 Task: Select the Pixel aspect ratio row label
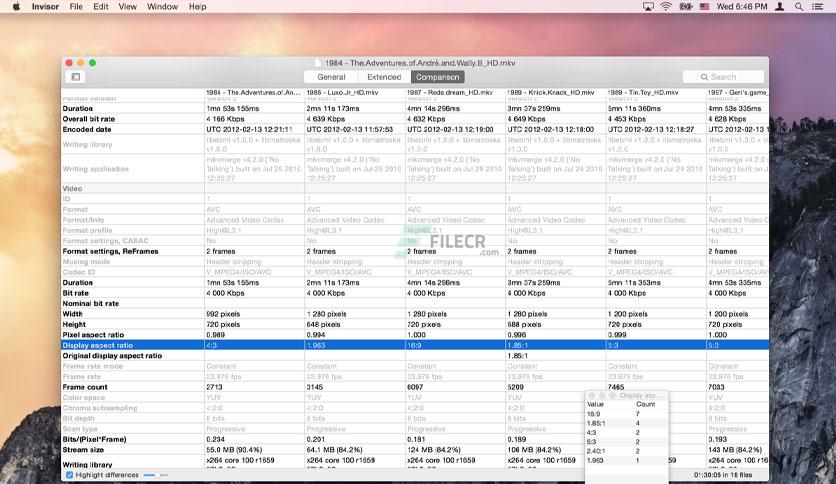click(x=93, y=335)
